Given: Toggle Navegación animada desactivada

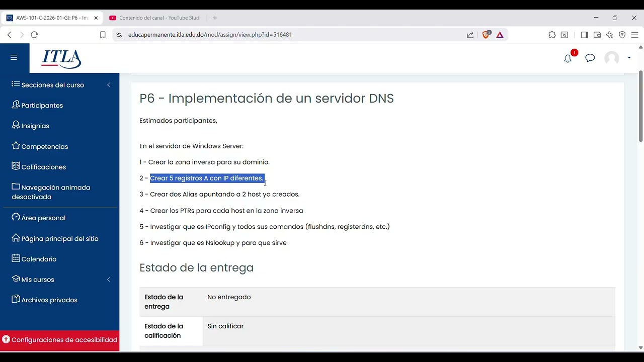Looking at the screenshot, I should click(51, 192).
